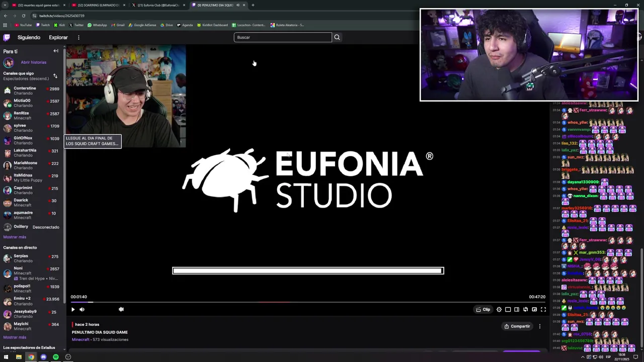This screenshot has height=362, width=644.
Task: Open the Google AdSense bookmark
Action: pos(142,25)
